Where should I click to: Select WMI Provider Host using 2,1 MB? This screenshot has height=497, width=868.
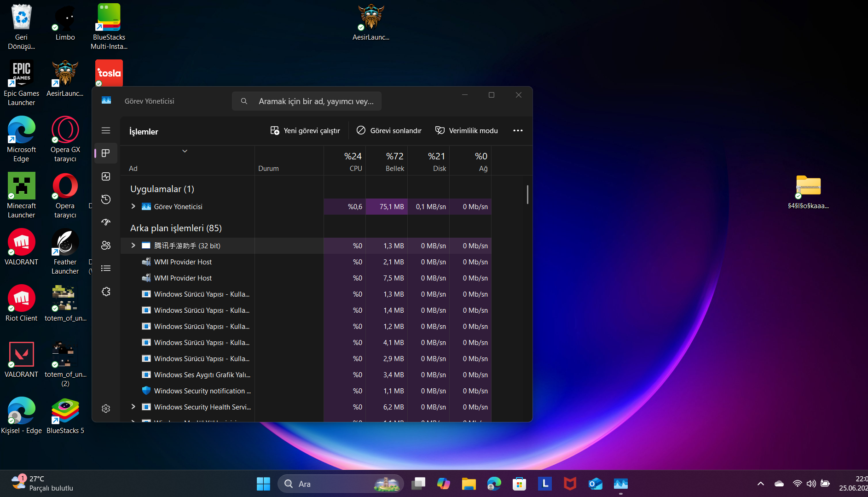click(x=306, y=262)
